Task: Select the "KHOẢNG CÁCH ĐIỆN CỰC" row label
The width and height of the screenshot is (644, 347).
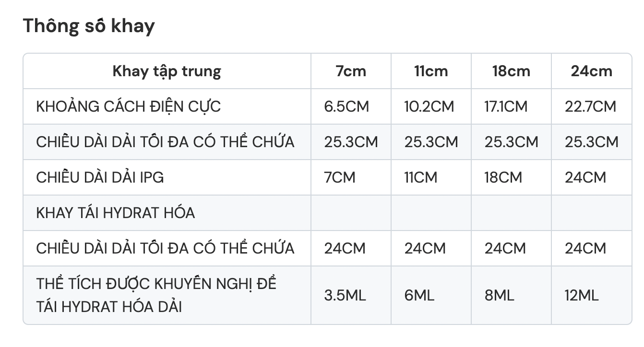Action: 129,106
